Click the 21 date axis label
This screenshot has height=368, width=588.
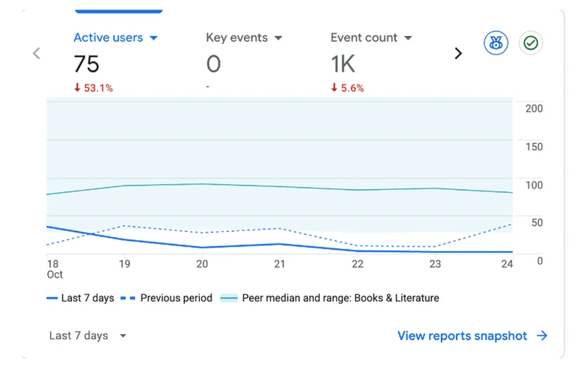tap(279, 264)
